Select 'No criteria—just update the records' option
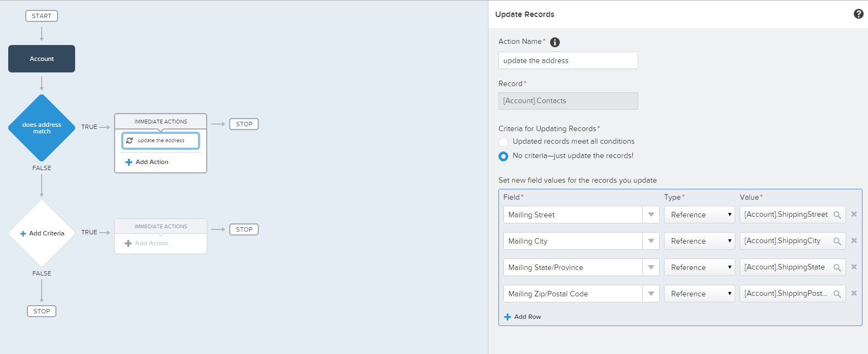The height and width of the screenshot is (354, 868). [503, 156]
